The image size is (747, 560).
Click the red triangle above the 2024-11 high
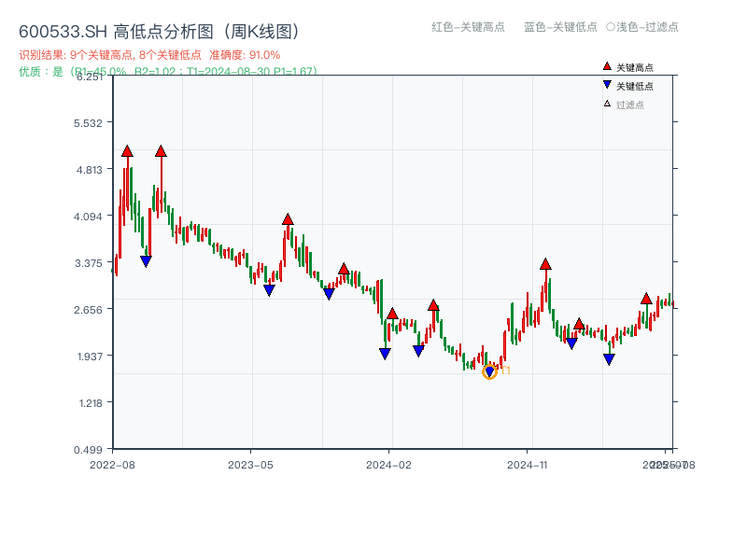point(545,263)
